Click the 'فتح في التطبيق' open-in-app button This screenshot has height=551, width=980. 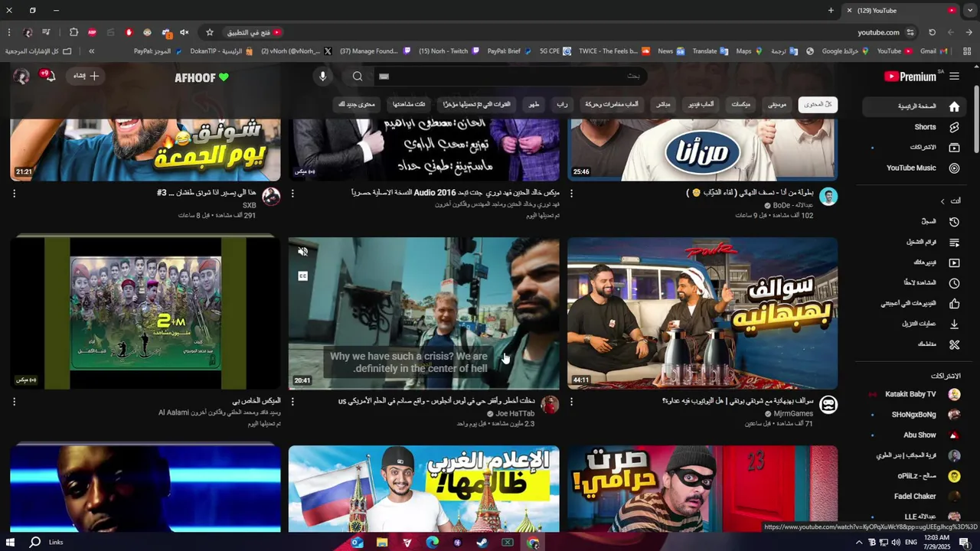click(254, 32)
